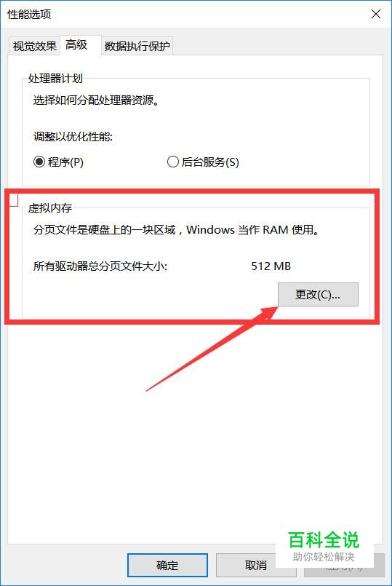Cancel the dialog with 取消
This screenshot has width=392, height=586.
(x=256, y=565)
